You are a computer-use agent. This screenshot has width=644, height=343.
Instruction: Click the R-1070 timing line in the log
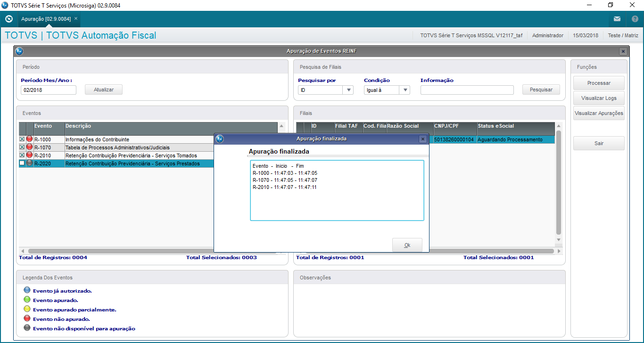click(285, 180)
